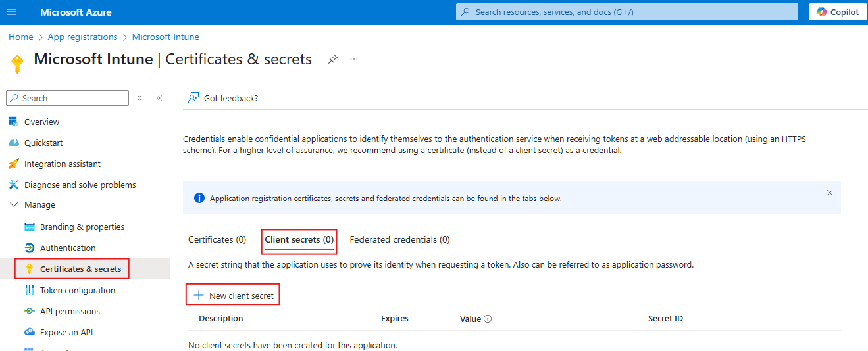Open the more options ellipsis menu
Image resolution: width=868 pixels, height=351 pixels.
coord(354,59)
